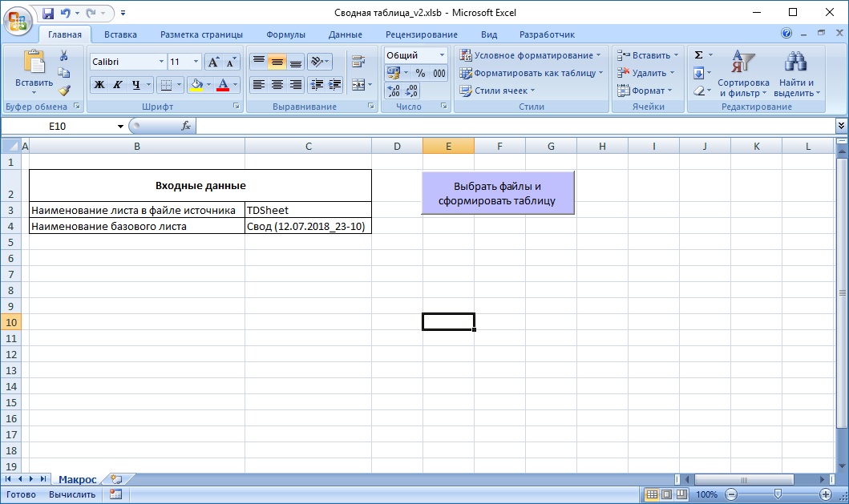Image resolution: width=849 pixels, height=504 pixels.
Task: Open Форматировать как таблицу gallery
Action: point(532,73)
